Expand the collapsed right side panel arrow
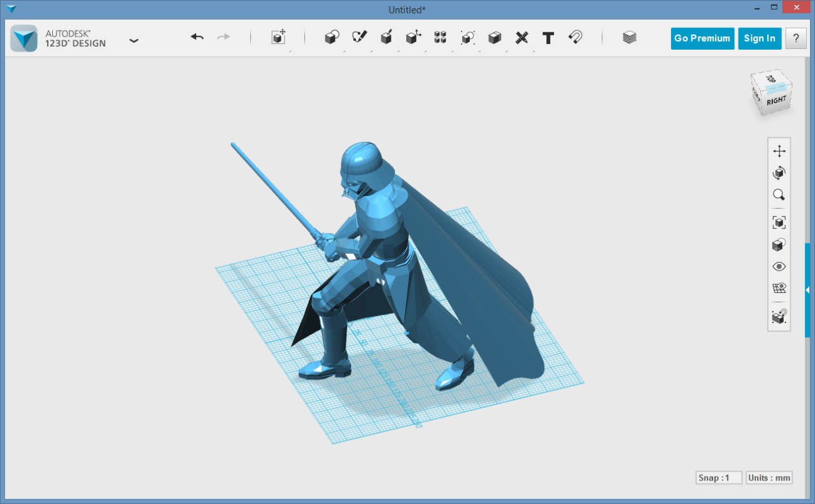The width and height of the screenshot is (815, 504). click(x=807, y=290)
